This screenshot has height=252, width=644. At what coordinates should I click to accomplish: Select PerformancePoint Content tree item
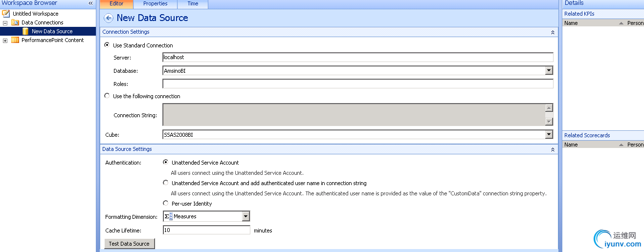point(52,40)
